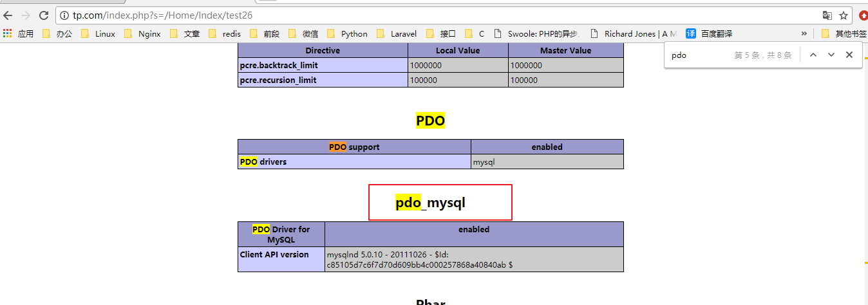Expand the hidden bookmarks overflow chevron
The width and height of the screenshot is (868, 305).
tap(804, 34)
